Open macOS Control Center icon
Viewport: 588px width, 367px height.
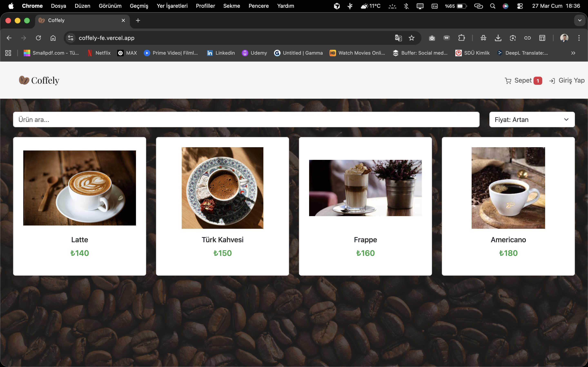click(520, 6)
